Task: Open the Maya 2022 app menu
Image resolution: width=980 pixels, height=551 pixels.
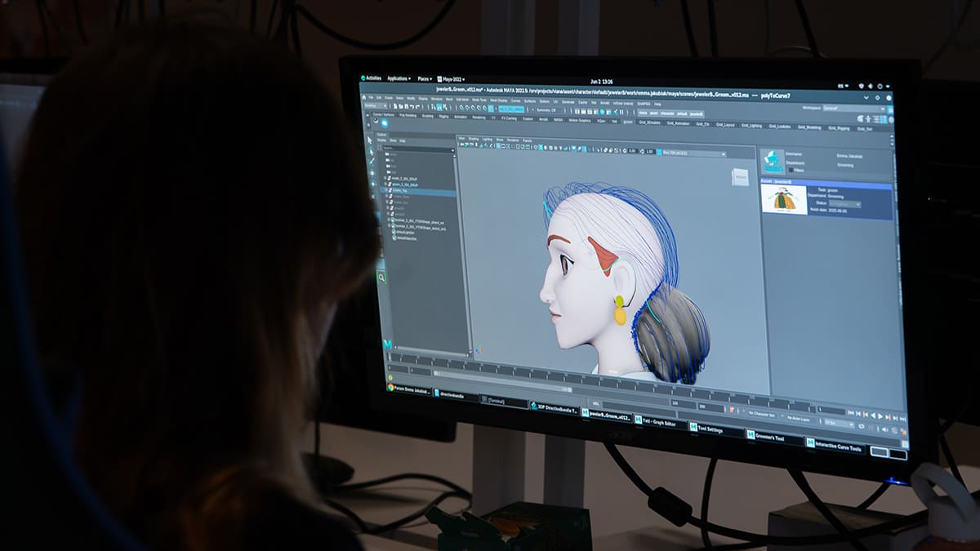Action: [450, 79]
